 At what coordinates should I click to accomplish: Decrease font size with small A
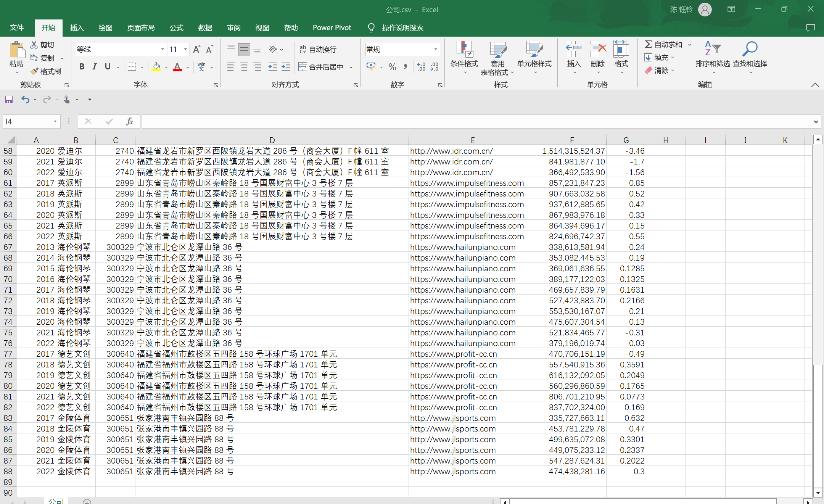point(209,49)
